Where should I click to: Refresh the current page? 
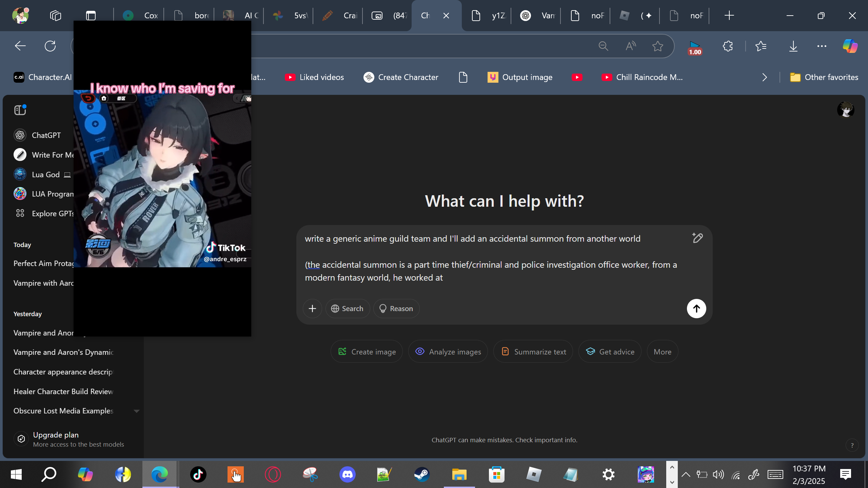pos(50,46)
